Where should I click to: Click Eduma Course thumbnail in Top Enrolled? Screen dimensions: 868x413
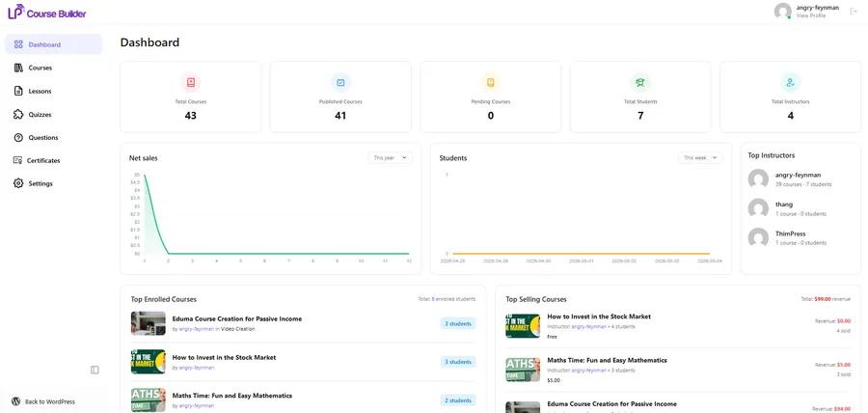(149, 323)
